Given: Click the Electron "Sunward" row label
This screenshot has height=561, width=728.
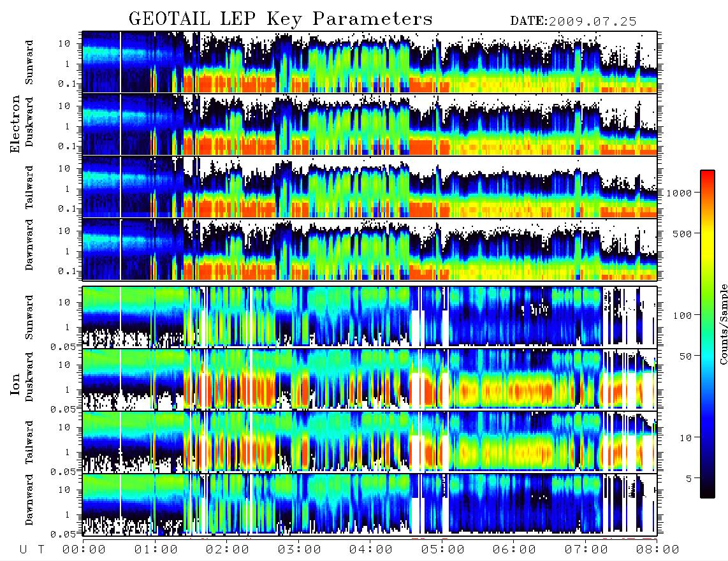Looking at the screenshot, I should [x=29, y=62].
